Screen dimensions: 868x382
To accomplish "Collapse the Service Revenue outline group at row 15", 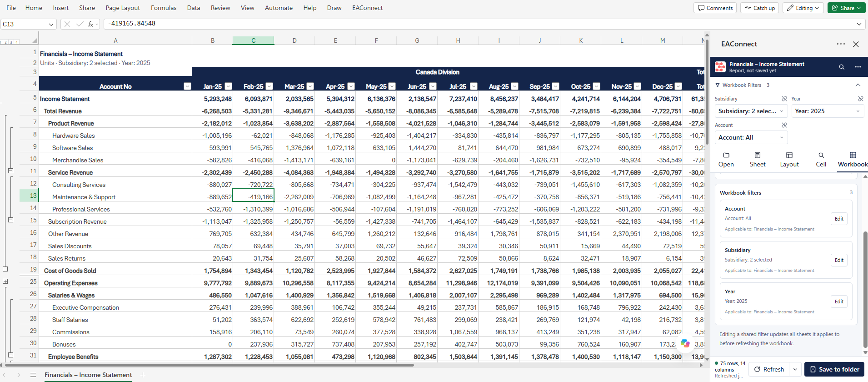I will pos(10,220).
